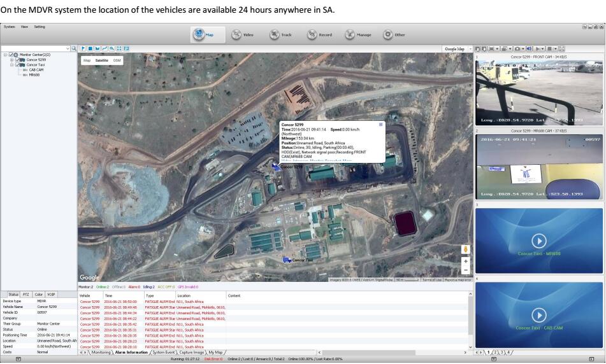The image size is (606, 364).
Task: Open the vehicle search combo box dropdown
Action: pyautogui.click(x=68, y=48)
